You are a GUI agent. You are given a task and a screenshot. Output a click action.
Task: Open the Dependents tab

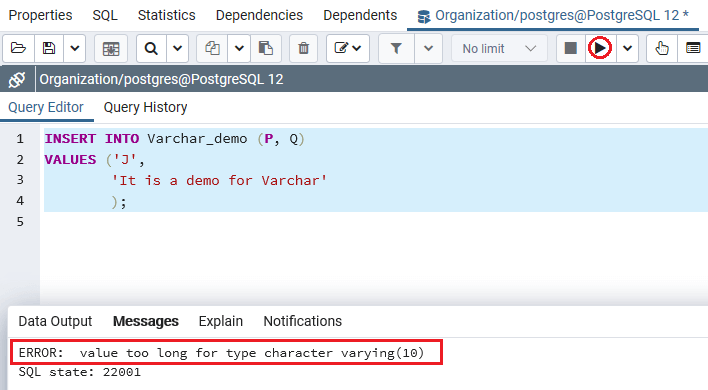point(360,15)
